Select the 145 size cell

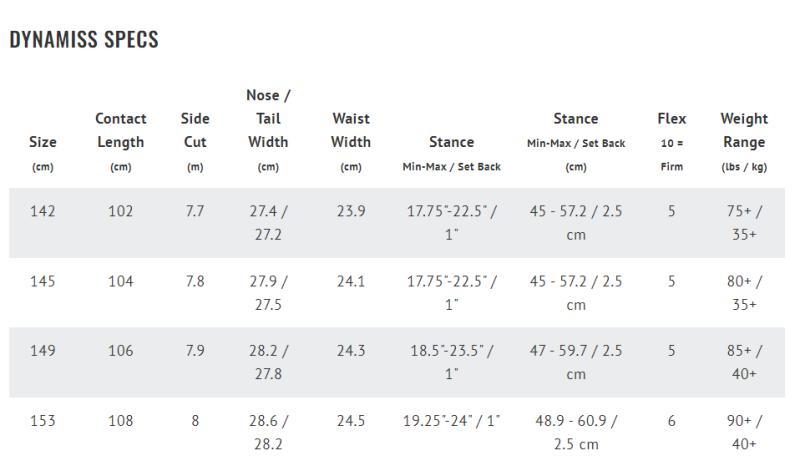pyautogui.click(x=43, y=281)
